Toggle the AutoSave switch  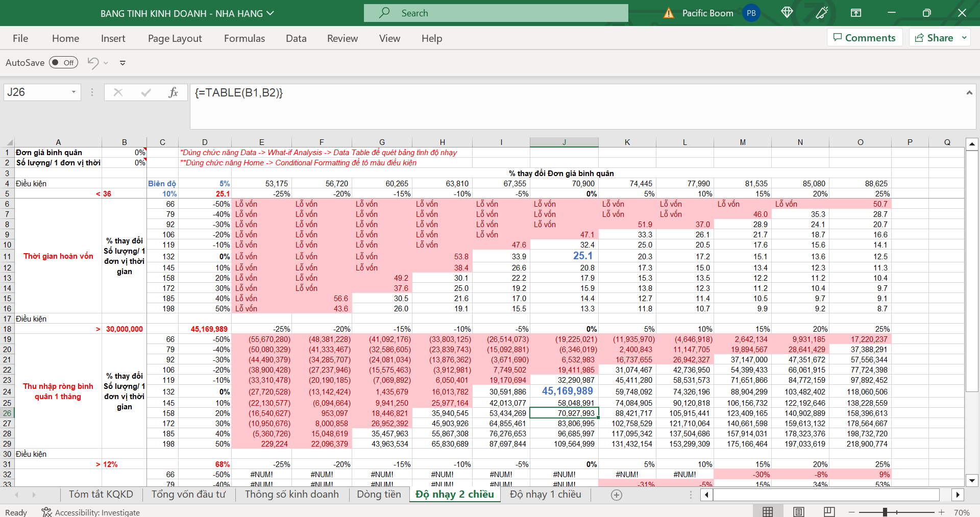click(x=63, y=63)
